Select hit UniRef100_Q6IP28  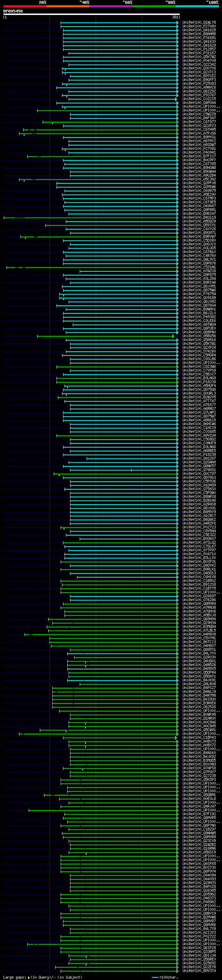[199, 948]
